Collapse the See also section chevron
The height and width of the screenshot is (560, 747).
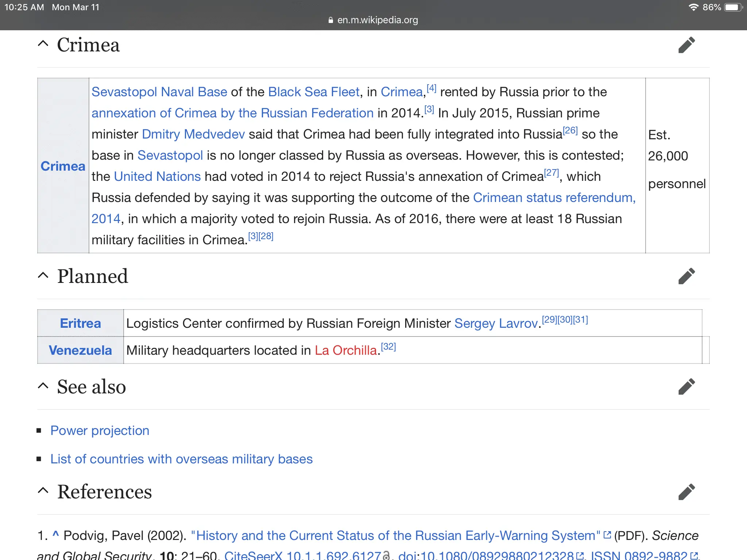pos(43,386)
